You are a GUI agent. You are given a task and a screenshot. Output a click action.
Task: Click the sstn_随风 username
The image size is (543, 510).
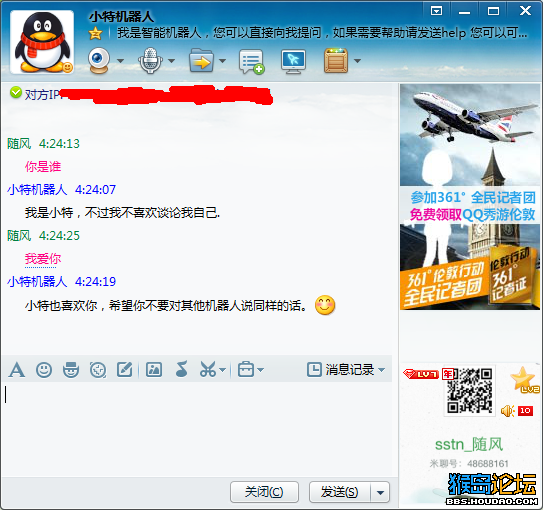469,444
